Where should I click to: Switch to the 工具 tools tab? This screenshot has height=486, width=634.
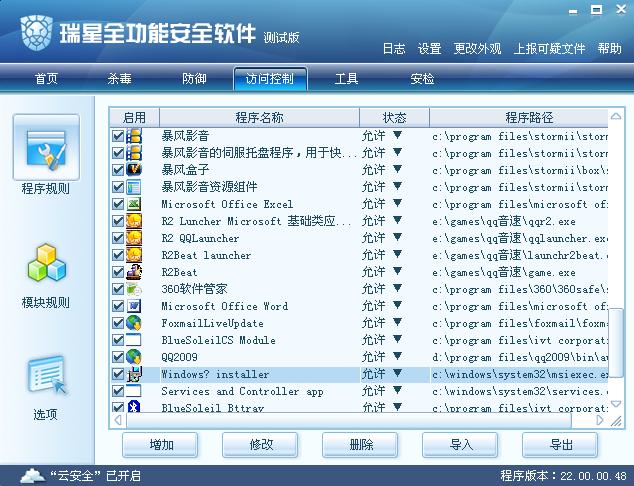click(347, 78)
